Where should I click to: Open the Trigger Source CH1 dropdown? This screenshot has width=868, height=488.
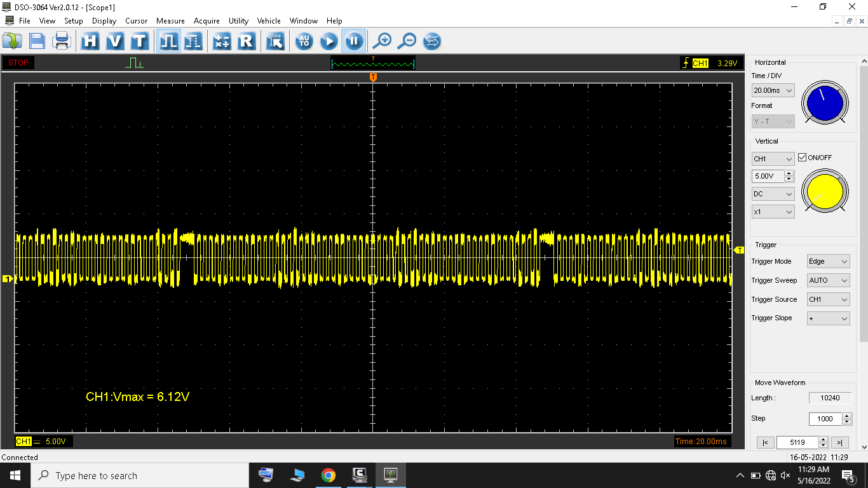click(828, 299)
